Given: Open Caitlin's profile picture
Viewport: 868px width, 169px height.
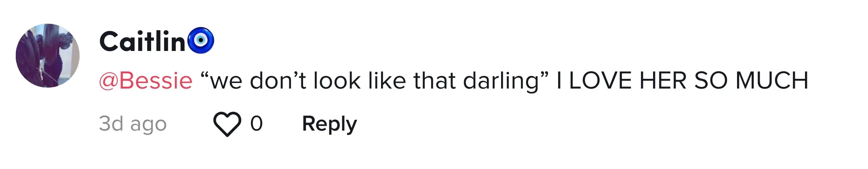Looking at the screenshot, I should coord(48,56).
